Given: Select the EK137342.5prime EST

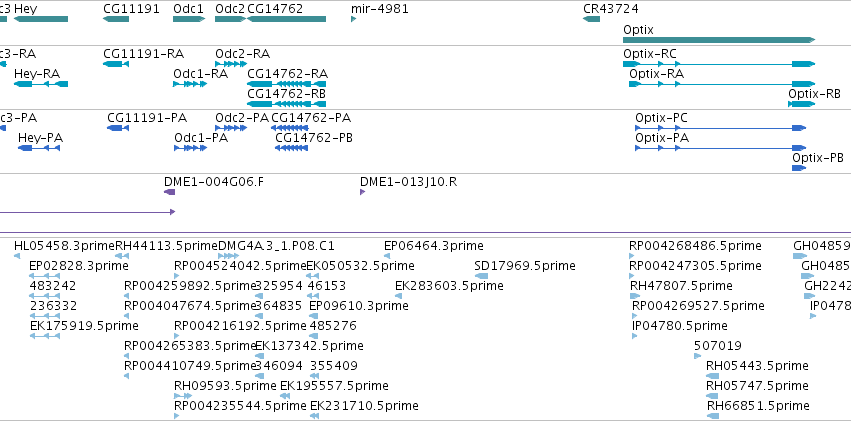Looking at the screenshot, I should (259, 356).
